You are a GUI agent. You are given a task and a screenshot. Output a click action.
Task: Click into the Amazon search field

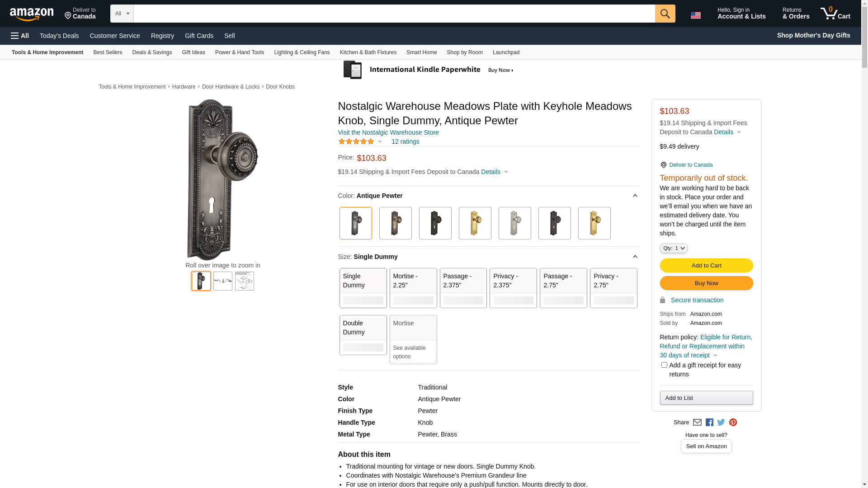pyautogui.click(x=393, y=14)
